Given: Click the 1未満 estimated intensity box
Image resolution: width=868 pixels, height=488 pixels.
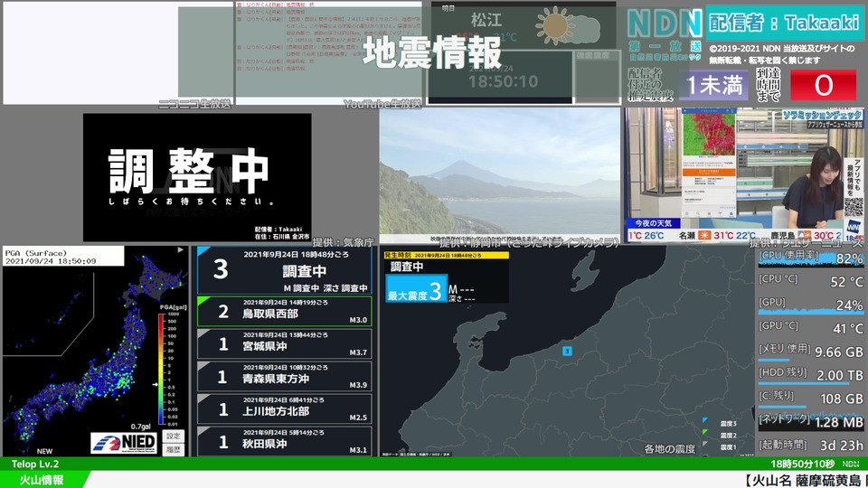Looking at the screenshot, I should [x=714, y=85].
